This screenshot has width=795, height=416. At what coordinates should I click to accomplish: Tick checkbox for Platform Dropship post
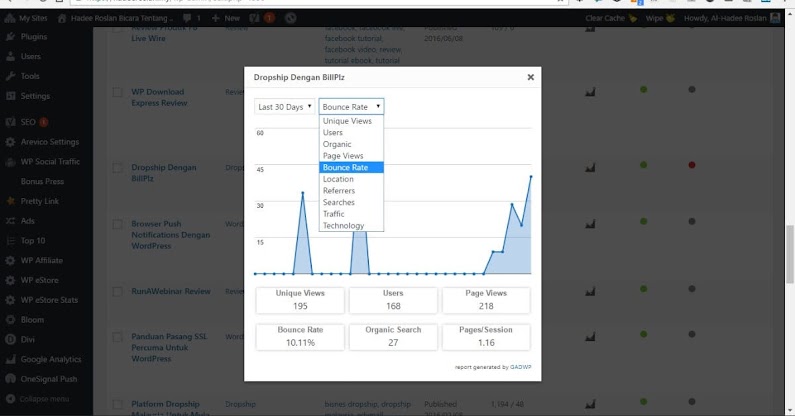[x=118, y=404]
